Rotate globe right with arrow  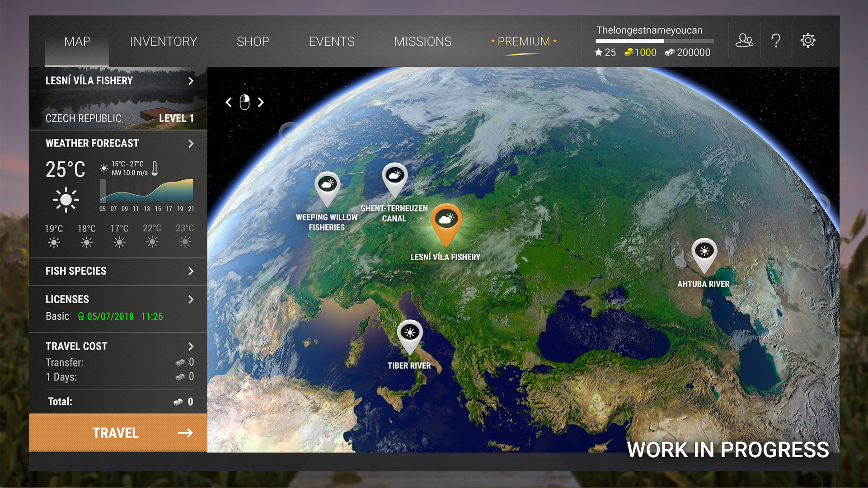(261, 103)
